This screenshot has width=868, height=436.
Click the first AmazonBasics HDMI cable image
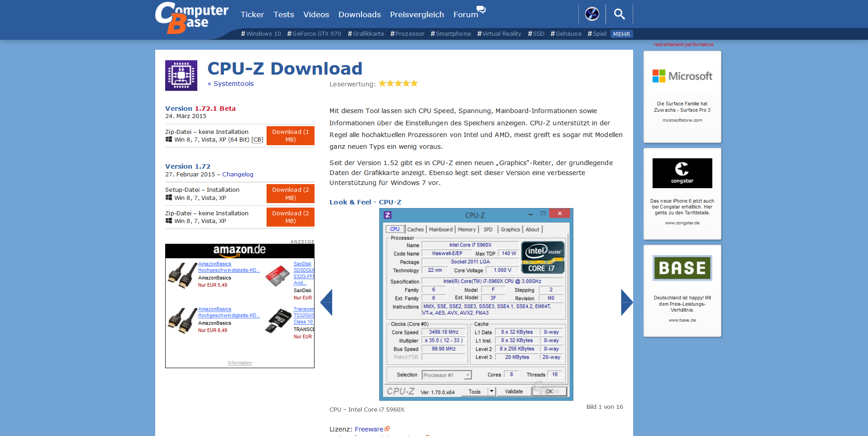coord(182,275)
